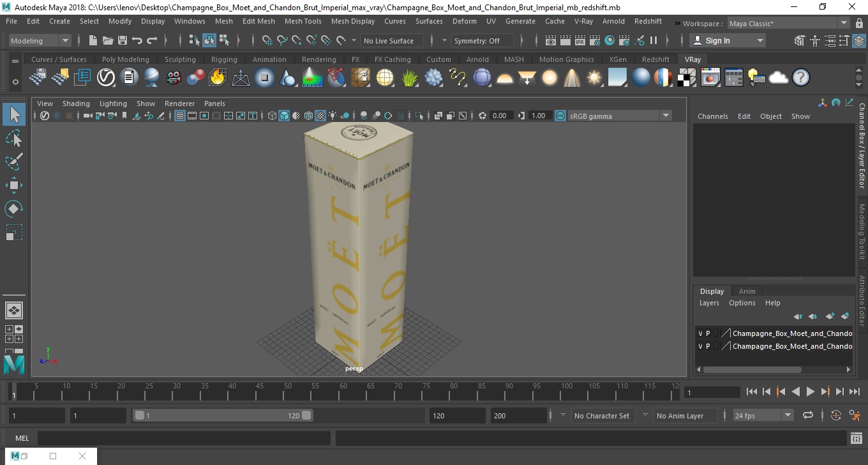Open the Modeling menu set dropdown
The height and width of the screenshot is (465, 868).
[x=40, y=41]
